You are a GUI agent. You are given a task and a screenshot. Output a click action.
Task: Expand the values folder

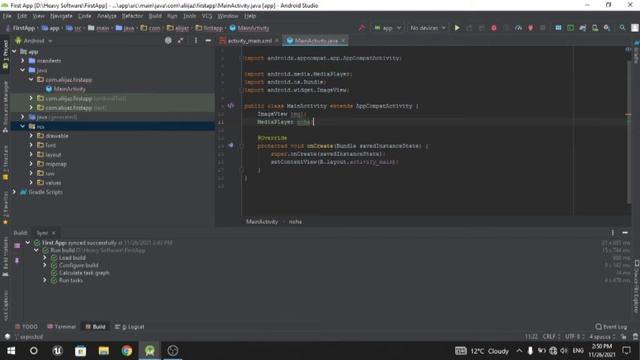31,182
